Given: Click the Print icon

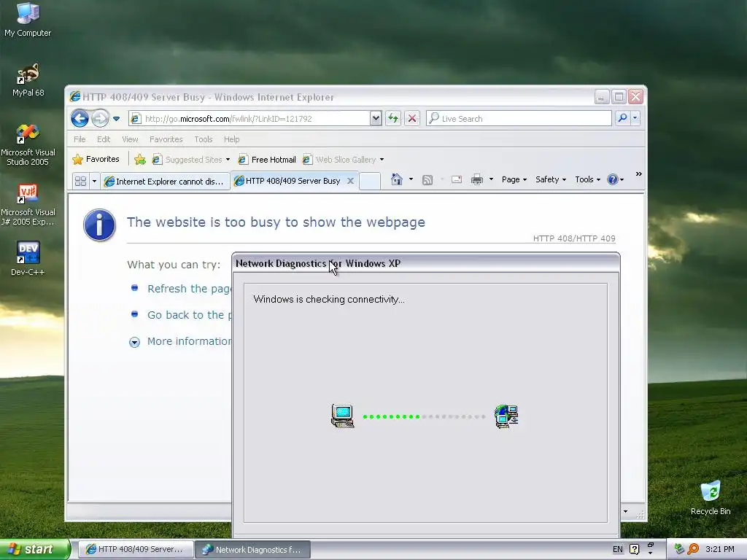Looking at the screenshot, I should [x=477, y=179].
